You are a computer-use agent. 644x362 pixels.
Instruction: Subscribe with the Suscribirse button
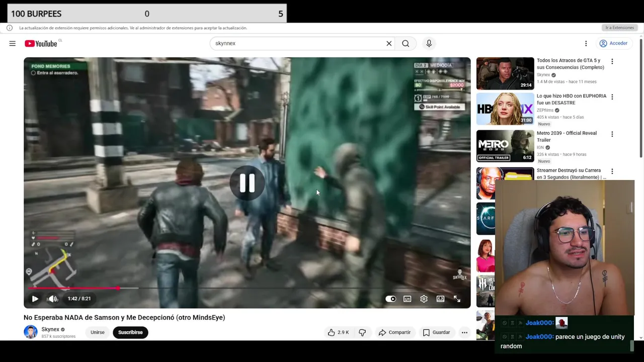click(x=130, y=332)
